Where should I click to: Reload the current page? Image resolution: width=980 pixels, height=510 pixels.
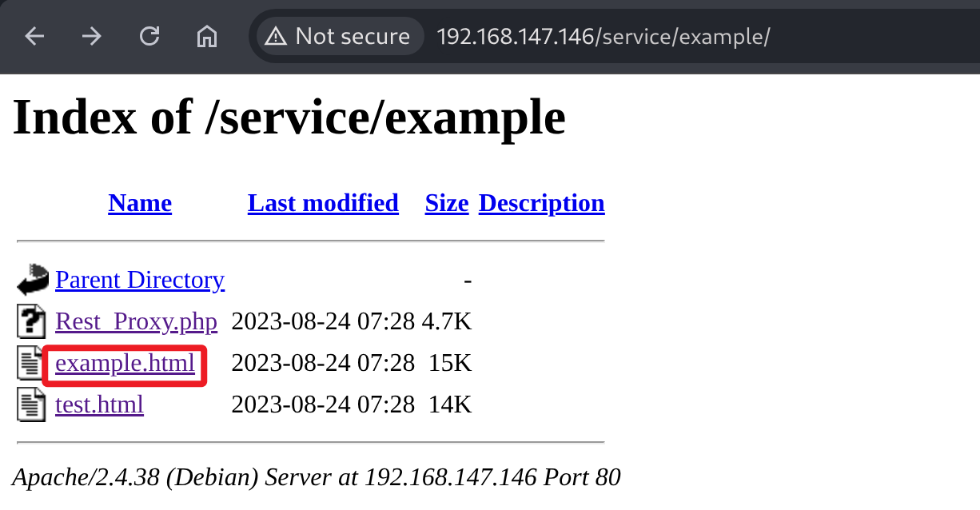click(x=149, y=36)
